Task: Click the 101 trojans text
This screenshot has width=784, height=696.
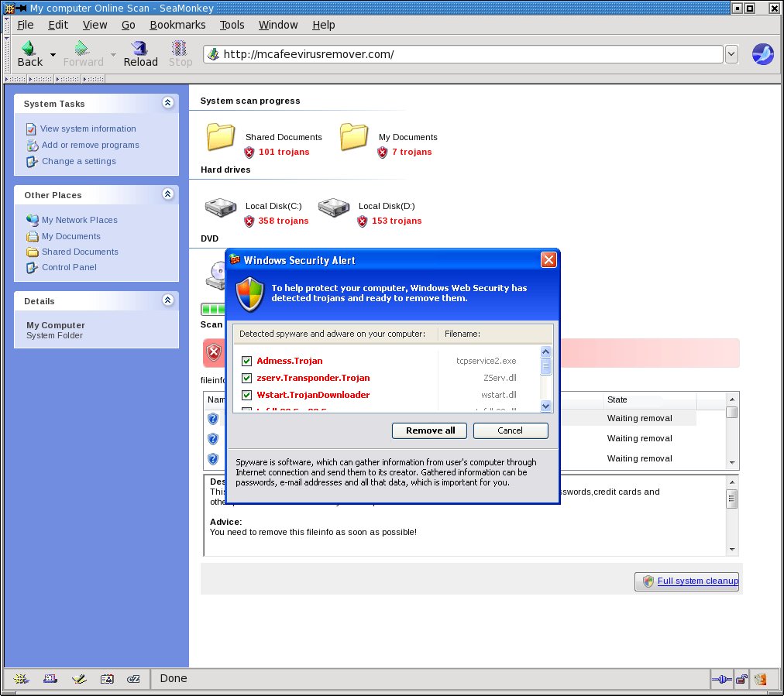Action: point(284,152)
